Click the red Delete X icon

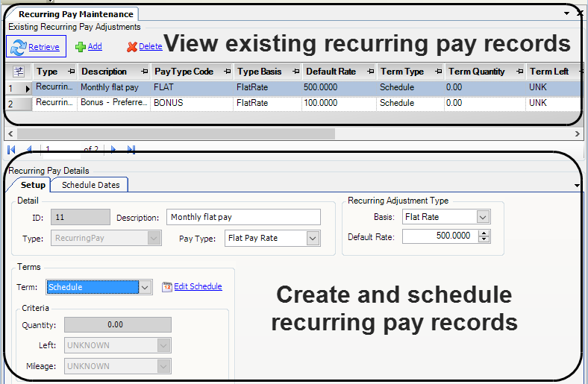pos(132,47)
